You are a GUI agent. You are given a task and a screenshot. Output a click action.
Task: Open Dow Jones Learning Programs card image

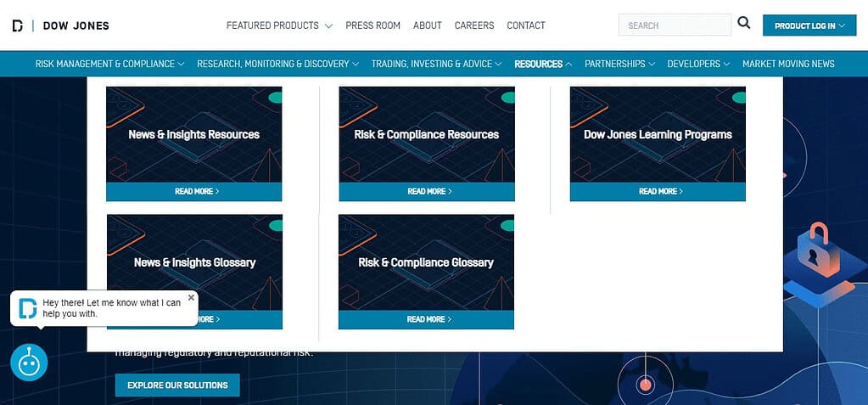pos(658,135)
